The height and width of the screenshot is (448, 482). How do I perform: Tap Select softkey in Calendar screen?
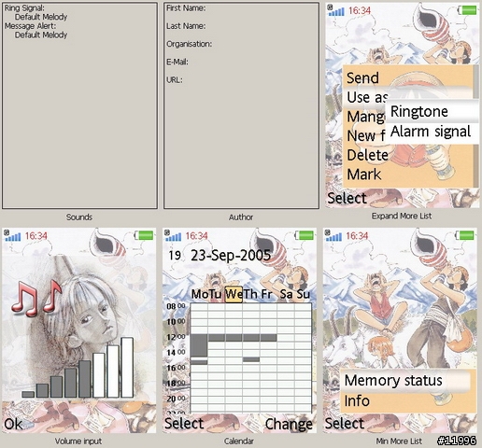pos(184,424)
